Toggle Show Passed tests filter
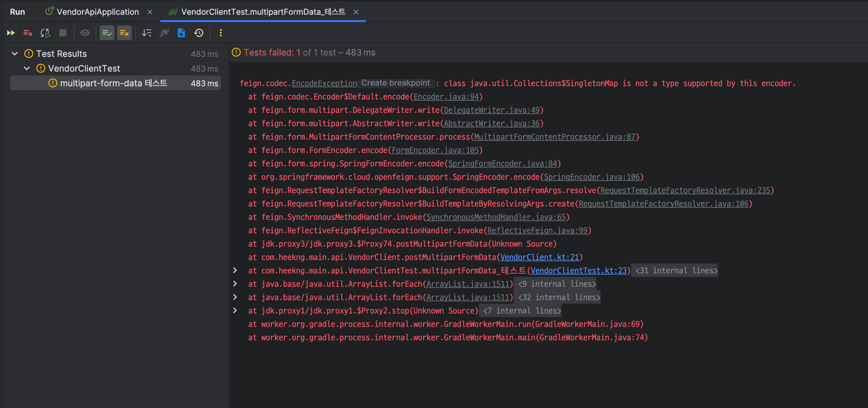The height and width of the screenshot is (408, 868). tap(107, 33)
